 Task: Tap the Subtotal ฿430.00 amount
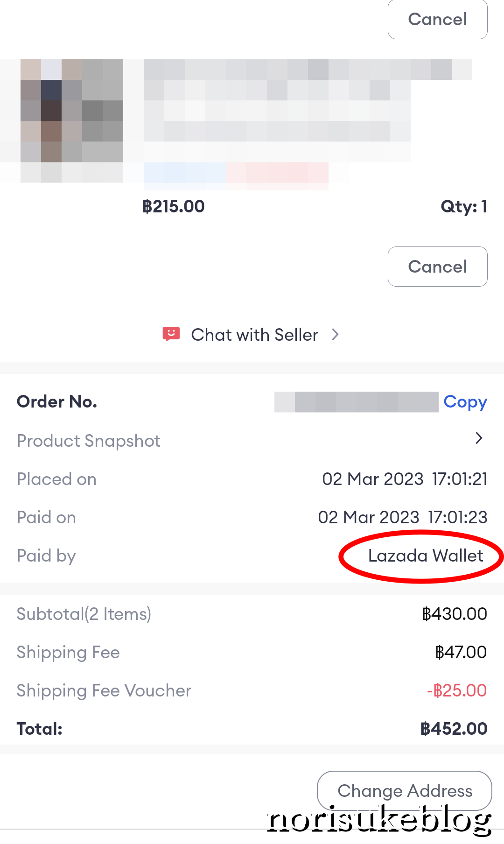(x=455, y=614)
